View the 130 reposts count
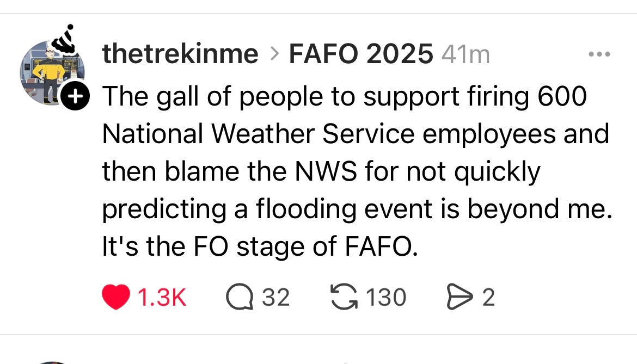637x364 pixels. click(386, 298)
